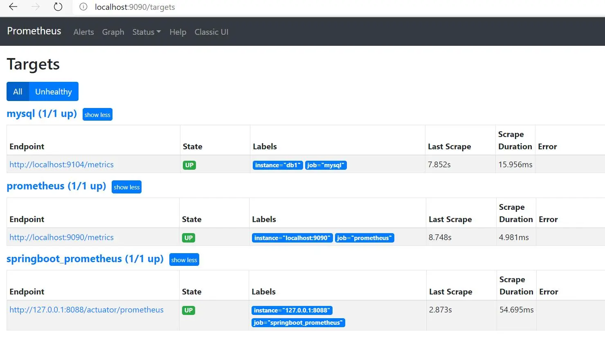
Task: Click the browser forward arrow
Action: pyautogui.click(x=36, y=7)
